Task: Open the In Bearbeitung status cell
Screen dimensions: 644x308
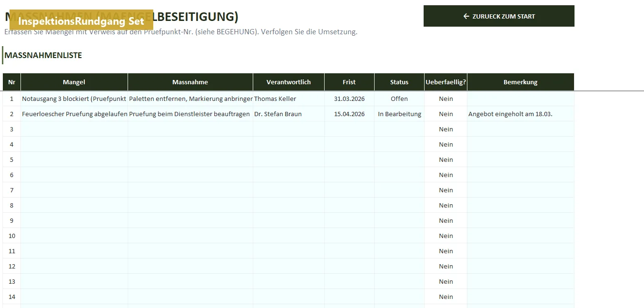Action: pyautogui.click(x=399, y=114)
